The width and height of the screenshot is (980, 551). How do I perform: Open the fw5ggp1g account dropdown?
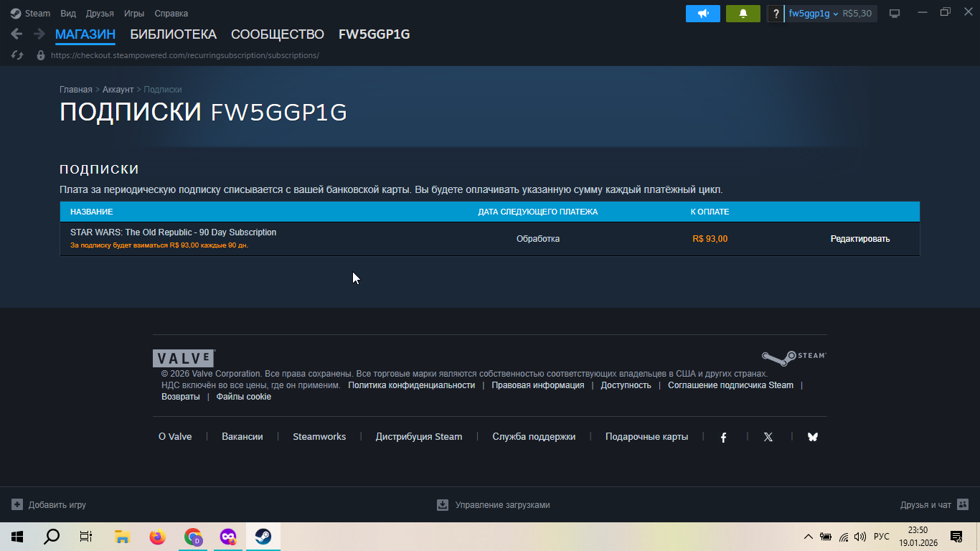pyautogui.click(x=813, y=14)
